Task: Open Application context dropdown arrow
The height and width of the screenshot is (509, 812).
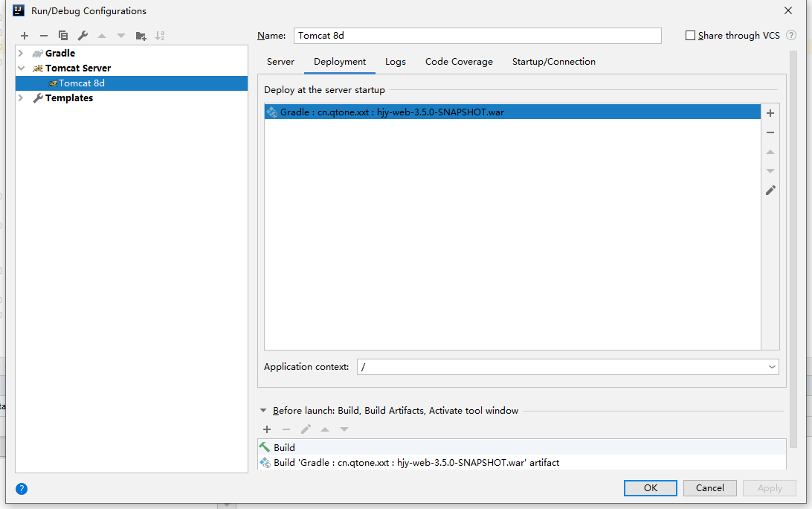Action: tap(772, 367)
